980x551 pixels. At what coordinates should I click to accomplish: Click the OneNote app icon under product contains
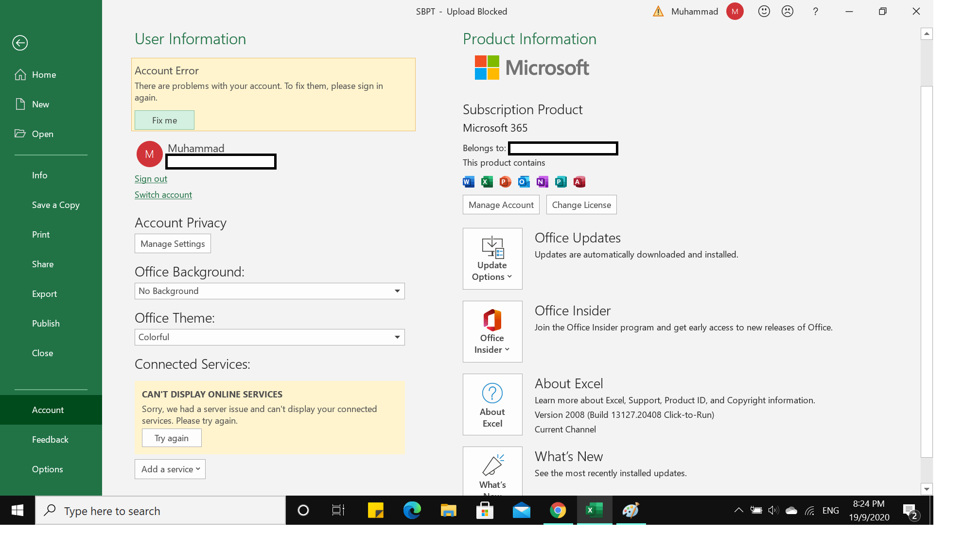tap(542, 182)
